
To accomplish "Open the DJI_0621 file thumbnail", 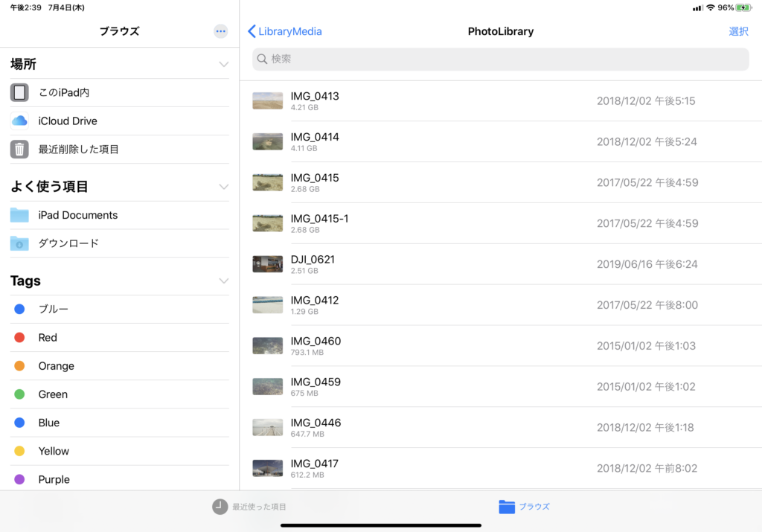I will pos(268,264).
